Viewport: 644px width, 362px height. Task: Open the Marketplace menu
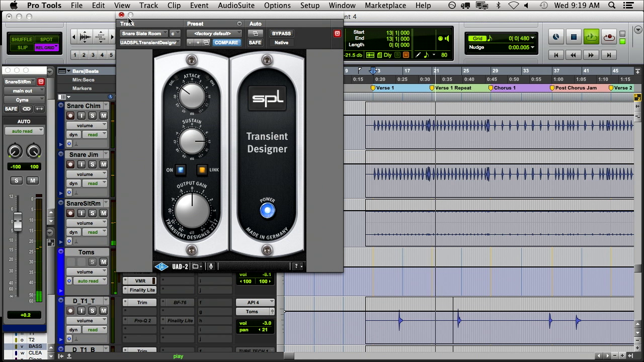pos(385,6)
